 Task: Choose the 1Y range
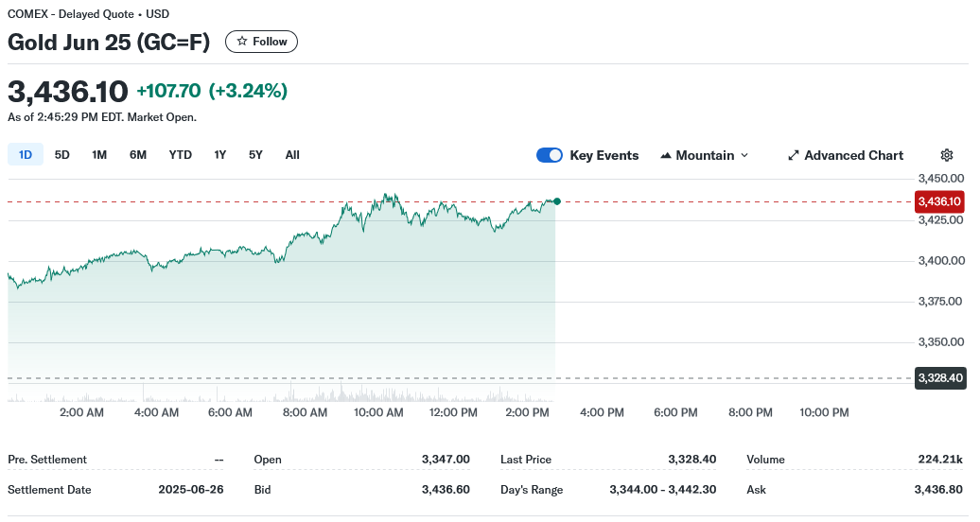220,154
